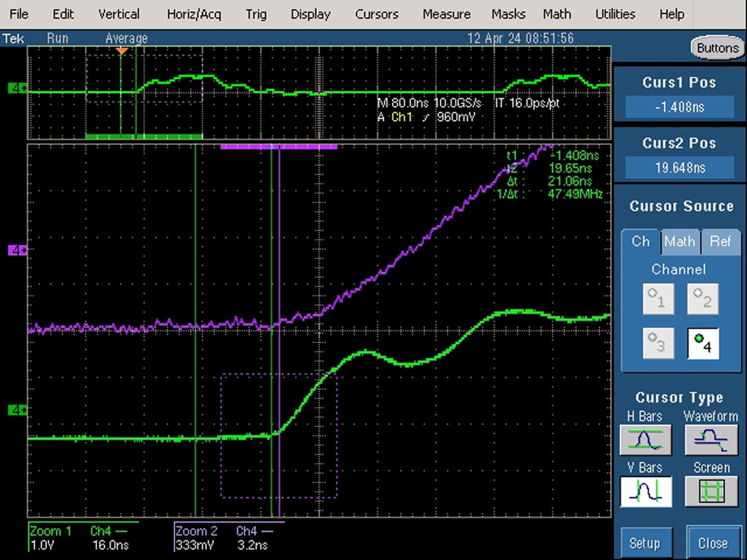Click the Curs1 Pos value field
The image size is (747, 560).
(680, 107)
